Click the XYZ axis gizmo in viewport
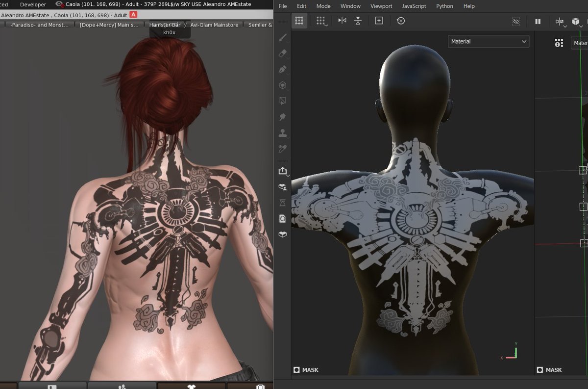This screenshot has width=588, height=389. point(509,352)
